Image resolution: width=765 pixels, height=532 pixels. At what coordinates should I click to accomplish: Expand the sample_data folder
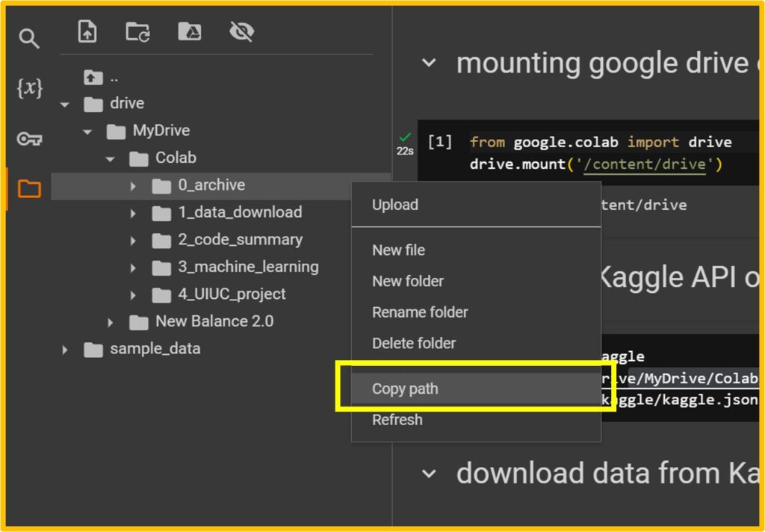pos(65,350)
